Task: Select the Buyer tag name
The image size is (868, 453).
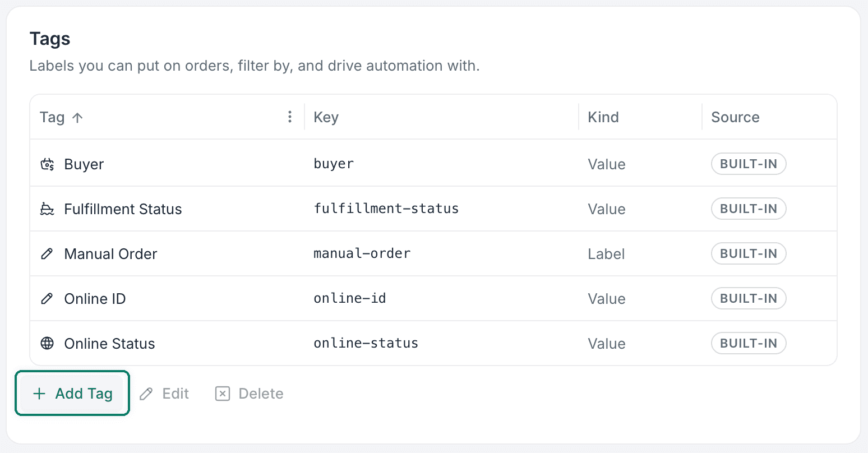Action: (x=84, y=164)
